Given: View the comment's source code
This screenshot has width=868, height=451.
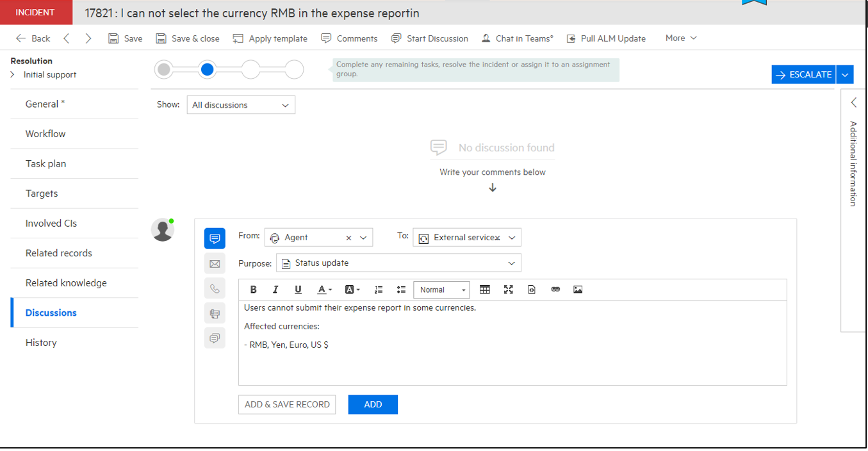Looking at the screenshot, I should (532, 289).
